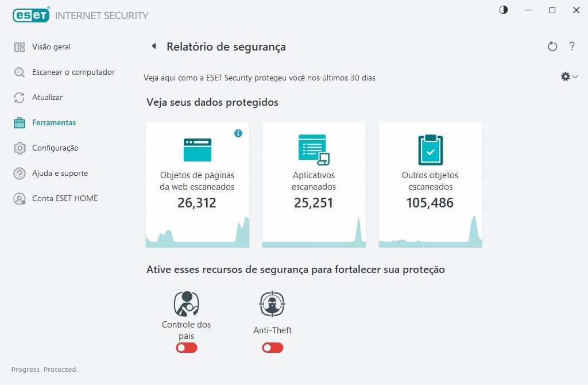Click the Objetos de páginas da web card
The width and height of the screenshot is (588, 385).
tap(198, 185)
